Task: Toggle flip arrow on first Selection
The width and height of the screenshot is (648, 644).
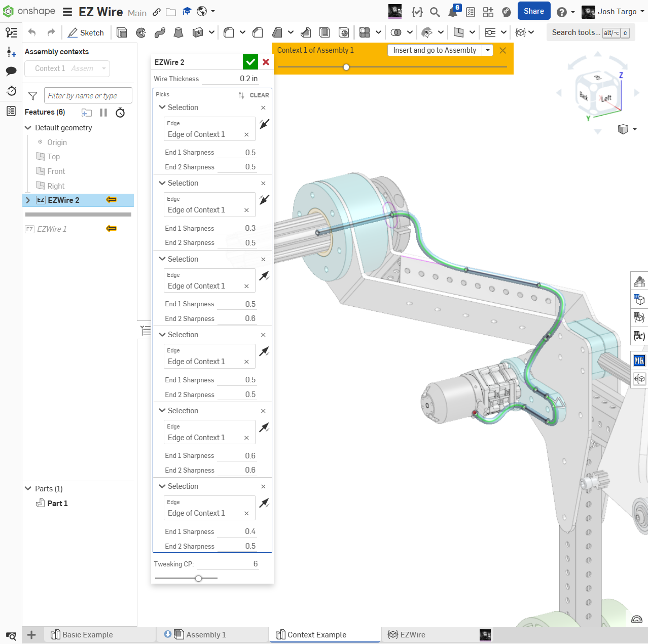Action: (x=264, y=124)
